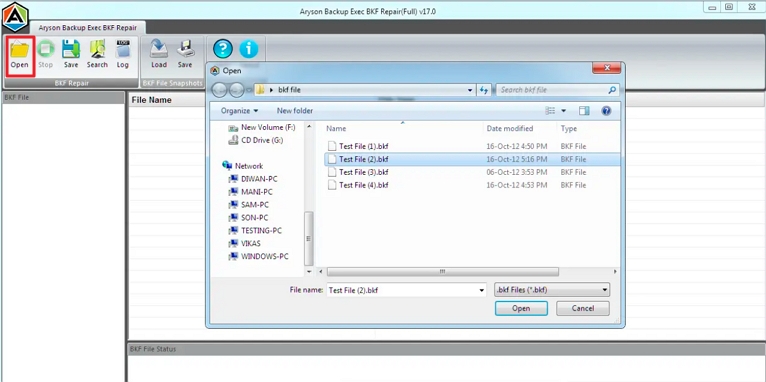
Task: Expand the view options dropdown arrow
Action: pos(563,111)
